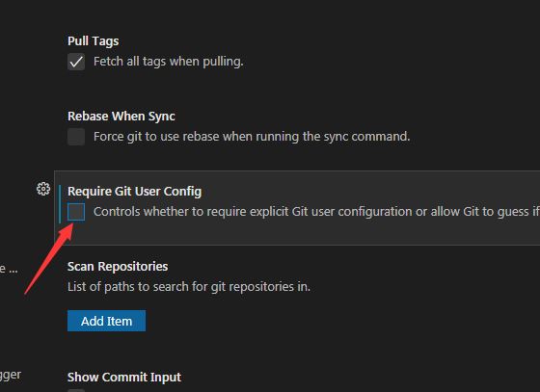
Task: Select the Pull Tags setting title
Action: (93, 41)
